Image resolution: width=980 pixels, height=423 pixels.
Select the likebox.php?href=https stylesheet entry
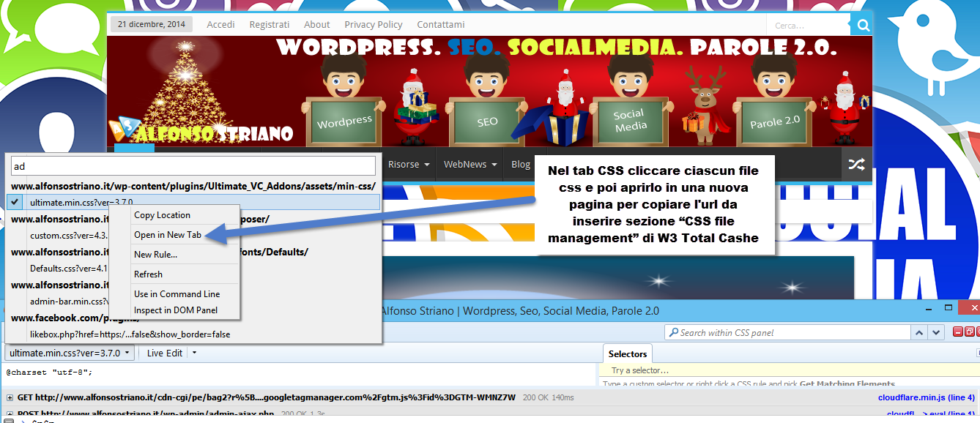tap(130, 334)
